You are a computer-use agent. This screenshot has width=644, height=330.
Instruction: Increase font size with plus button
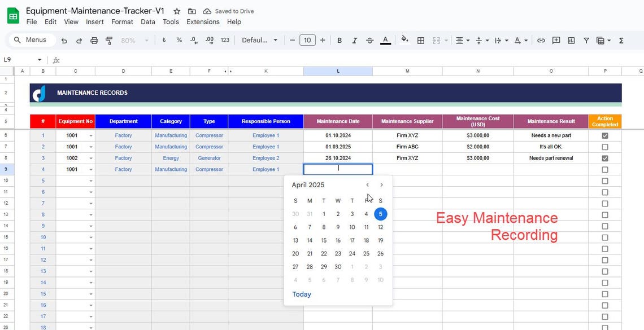coord(323,40)
